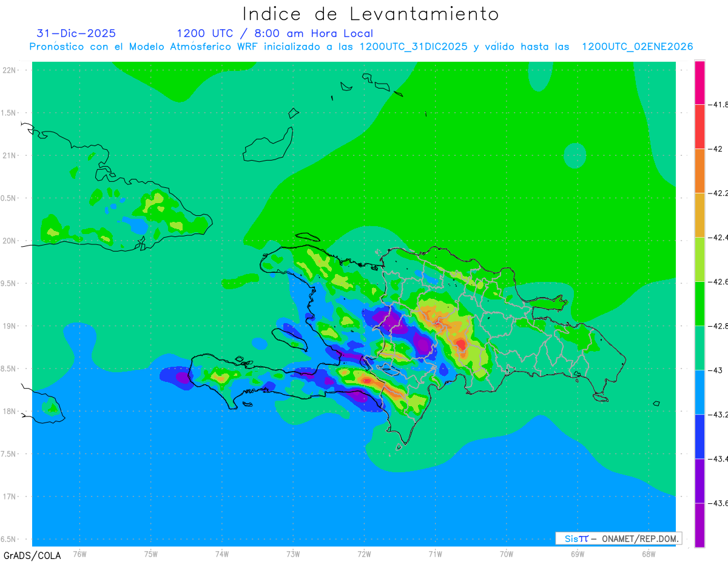Click the longitude label "68W"
728x562 pixels.
pyautogui.click(x=649, y=553)
